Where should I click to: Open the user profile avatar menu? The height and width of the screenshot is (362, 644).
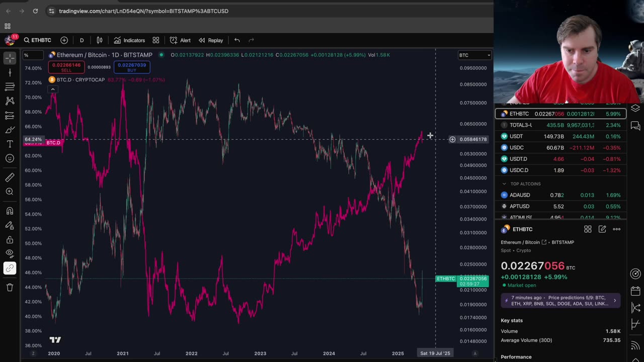point(10,40)
